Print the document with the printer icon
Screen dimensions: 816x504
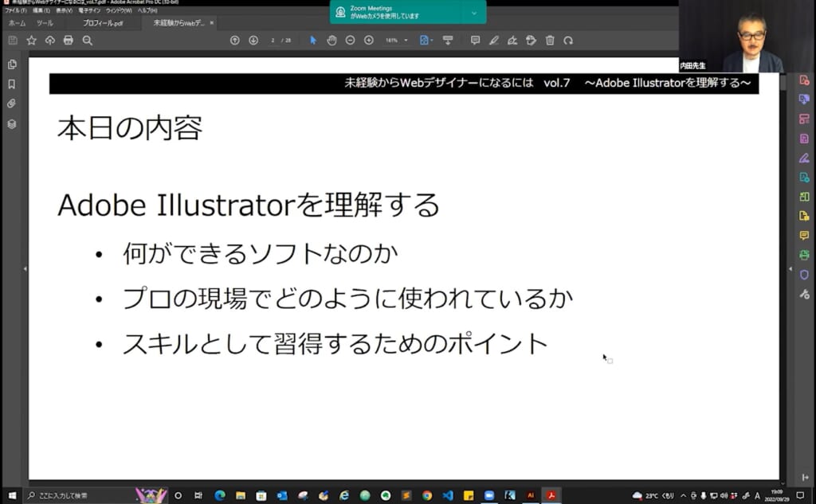point(69,41)
